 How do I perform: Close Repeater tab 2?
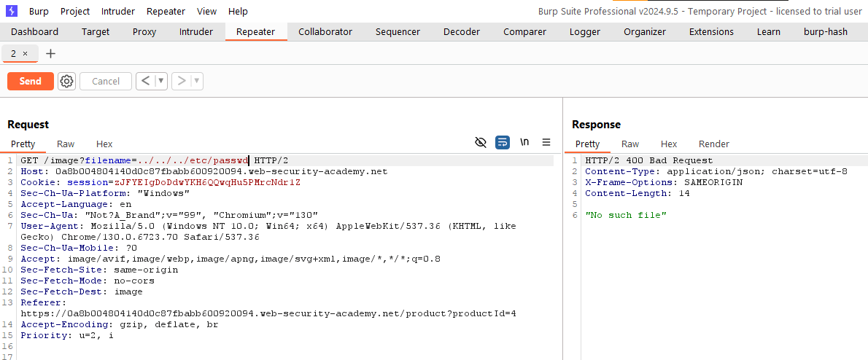click(26, 54)
